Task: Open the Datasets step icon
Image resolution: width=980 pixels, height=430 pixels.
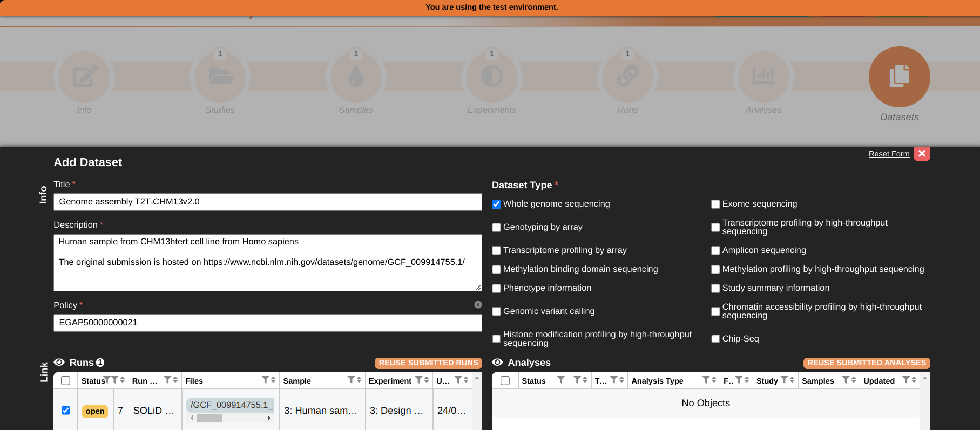Action: [899, 77]
